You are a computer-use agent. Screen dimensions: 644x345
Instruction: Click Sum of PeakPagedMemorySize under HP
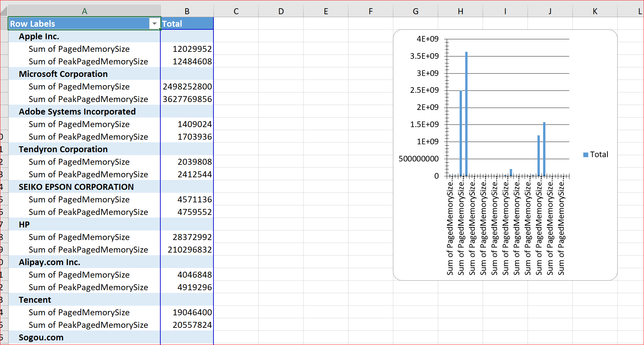click(x=88, y=250)
